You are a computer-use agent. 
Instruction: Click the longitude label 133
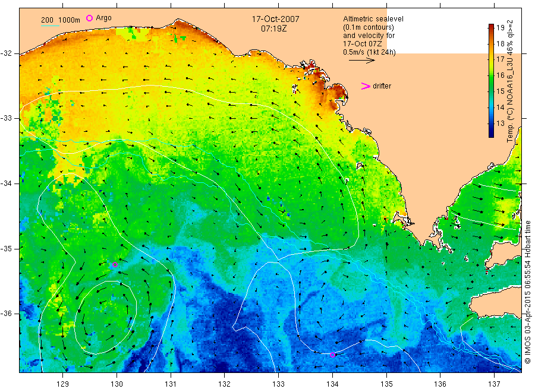[278, 384]
